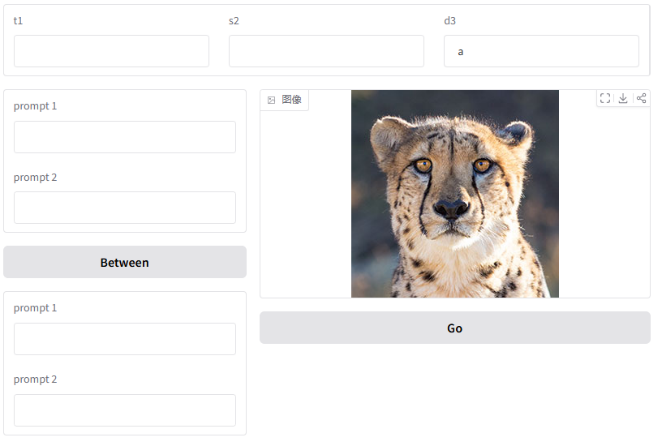Focus the s2 text field
The height and width of the screenshot is (446, 662).
click(326, 51)
